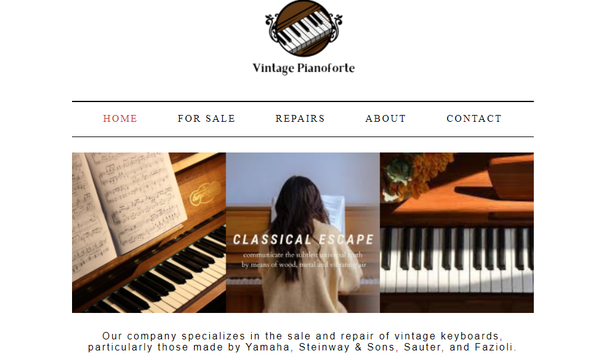Click the word Fazioli in description
The height and width of the screenshot is (364, 604).
[495, 347]
